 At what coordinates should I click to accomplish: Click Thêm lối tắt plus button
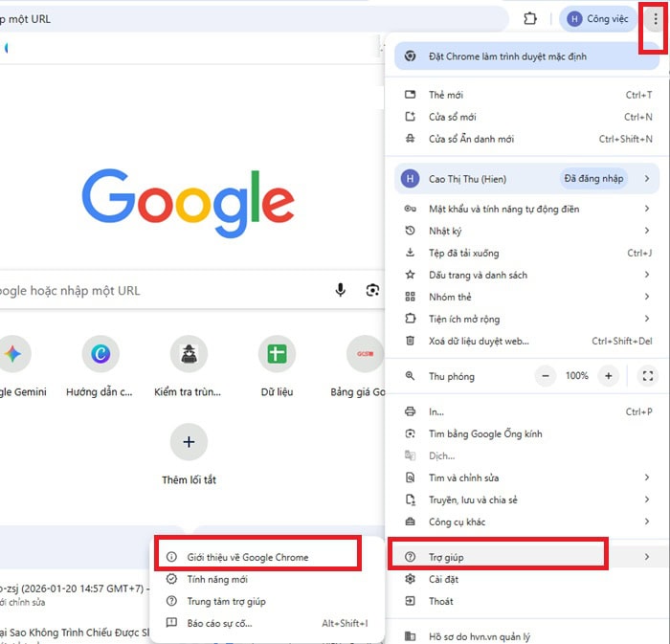coord(189,442)
